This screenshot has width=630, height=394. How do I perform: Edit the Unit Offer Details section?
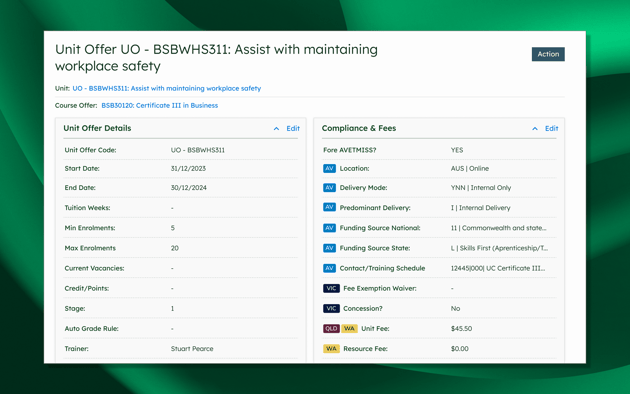(x=293, y=129)
